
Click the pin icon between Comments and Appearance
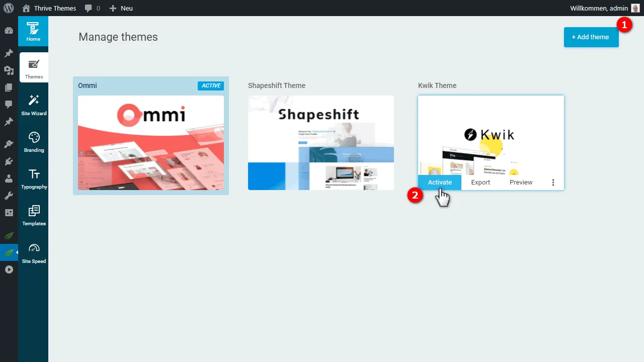click(x=9, y=122)
